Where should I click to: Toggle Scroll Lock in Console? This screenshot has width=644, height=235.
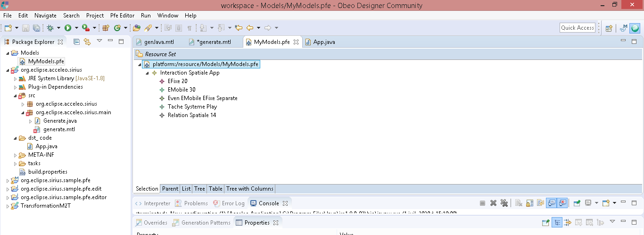529,203
